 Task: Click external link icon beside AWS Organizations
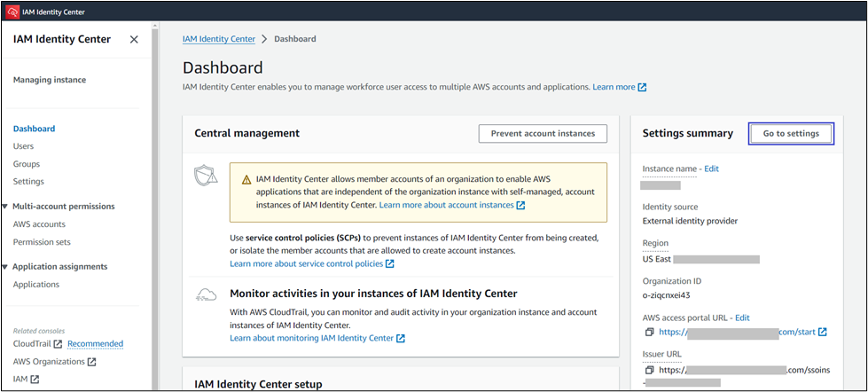tap(91, 362)
